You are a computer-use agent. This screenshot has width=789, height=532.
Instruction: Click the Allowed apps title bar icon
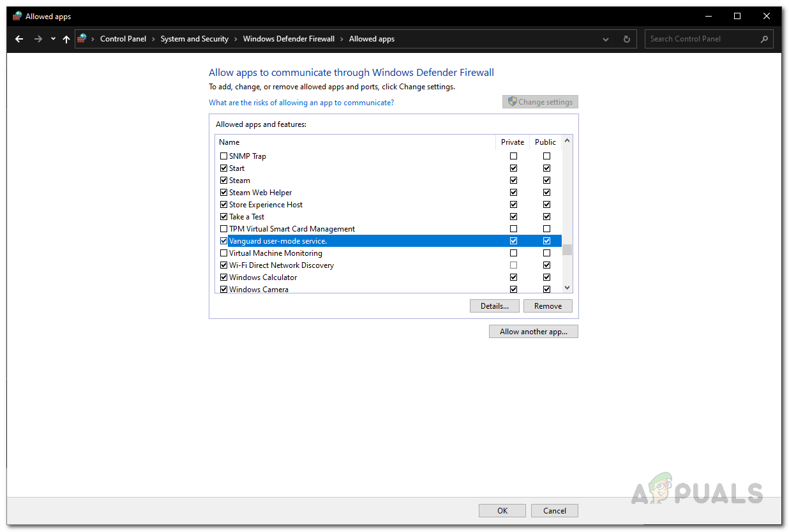(17, 16)
